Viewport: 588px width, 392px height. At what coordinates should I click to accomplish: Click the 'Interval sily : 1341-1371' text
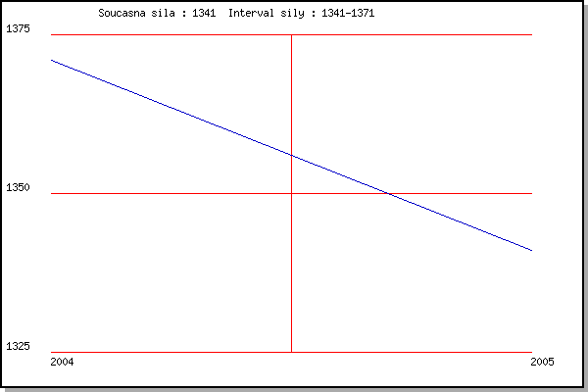point(301,13)
